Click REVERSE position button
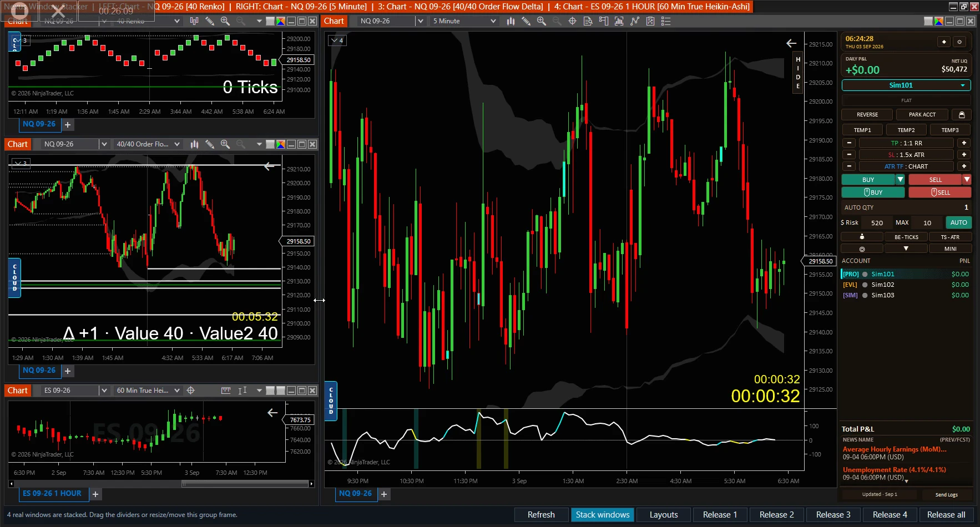Viewport: 980px width, 527px height. tap(867, 115)
